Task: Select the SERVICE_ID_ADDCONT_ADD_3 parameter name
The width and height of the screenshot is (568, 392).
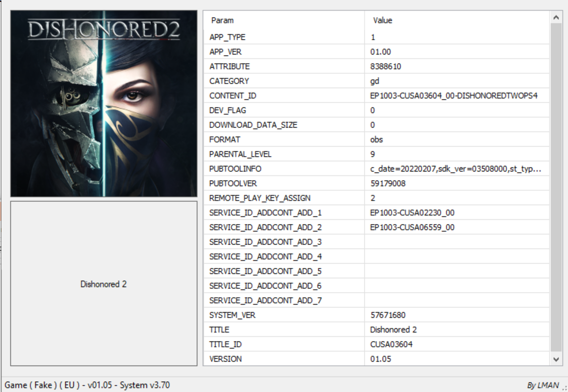Action: coord(265,242)
